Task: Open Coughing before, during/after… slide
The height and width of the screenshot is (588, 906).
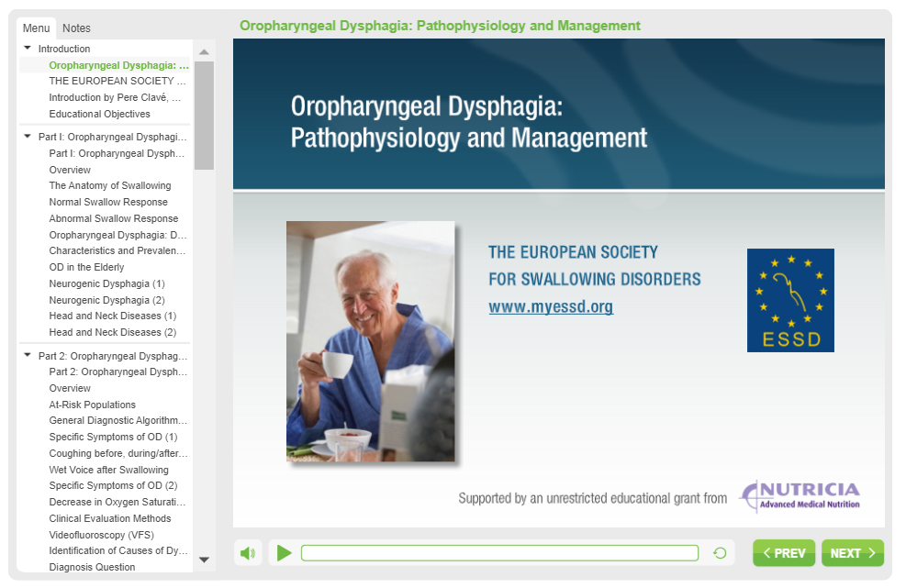Action: [x=118, y=453]
